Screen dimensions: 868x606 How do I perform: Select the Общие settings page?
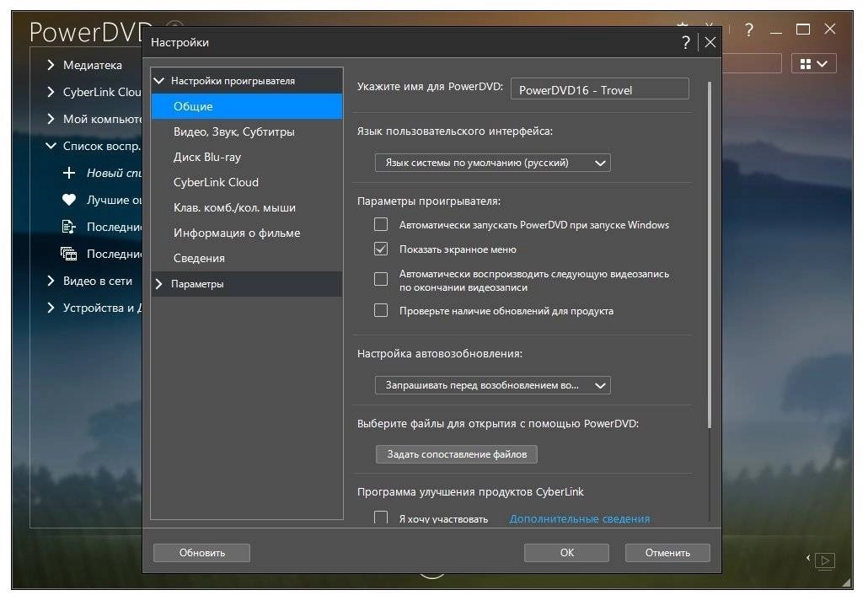247,106
